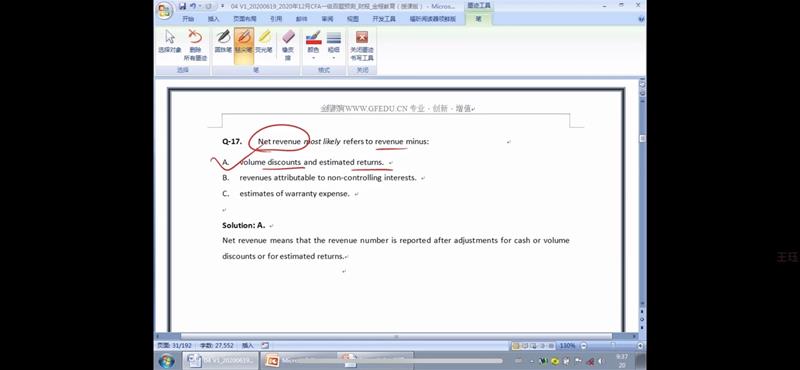This screenshot has height=370, width=800.
Task: Select the ballpoint pen ink tool
Action: (223, 42)
